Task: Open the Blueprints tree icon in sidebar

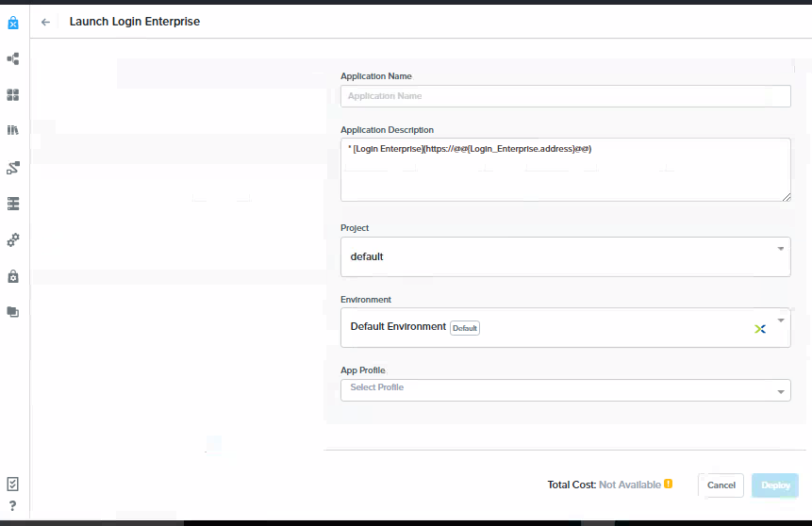Action: pyautogui.click(x=13, y=59)
